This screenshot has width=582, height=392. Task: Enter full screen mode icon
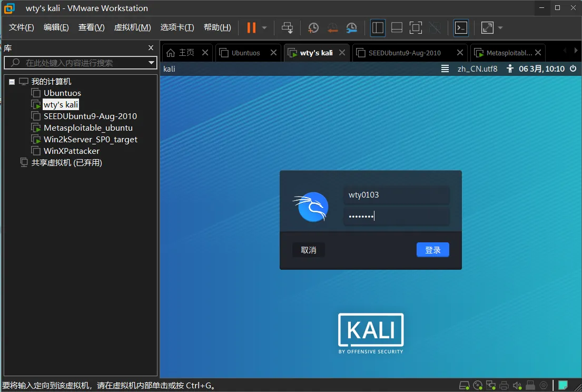point(416,27)
